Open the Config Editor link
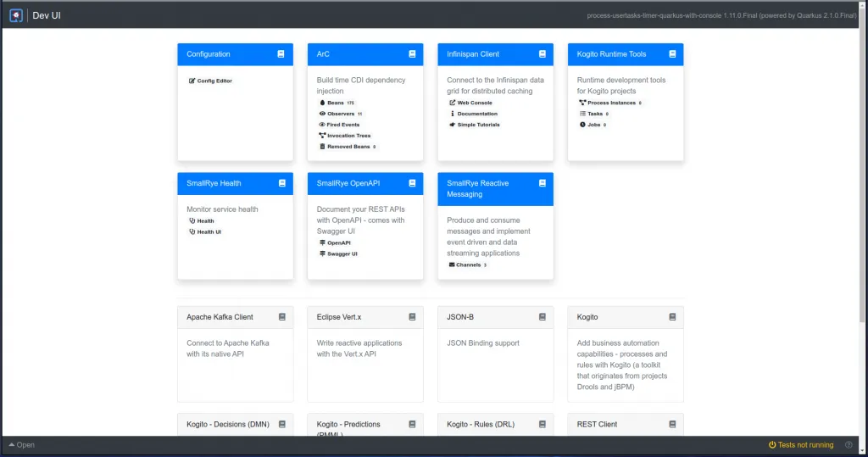Screen dimensions: 868x457 pyautogui.click(x=210, y=81)
